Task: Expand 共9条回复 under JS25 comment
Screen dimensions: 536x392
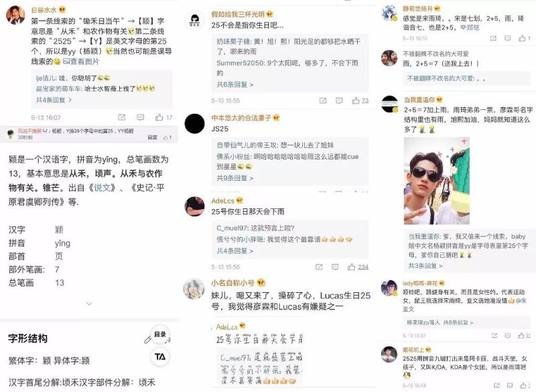Action: pos(235,178)
